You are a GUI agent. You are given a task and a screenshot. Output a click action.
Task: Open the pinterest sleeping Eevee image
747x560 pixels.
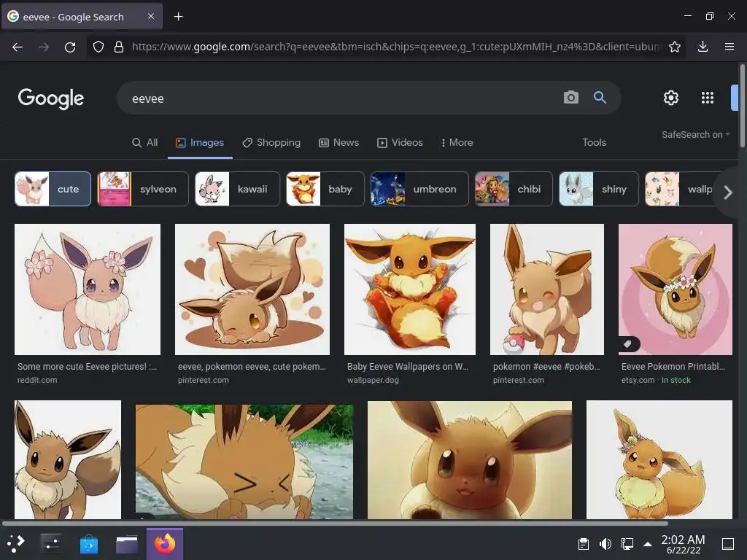(x=252, y=289)
